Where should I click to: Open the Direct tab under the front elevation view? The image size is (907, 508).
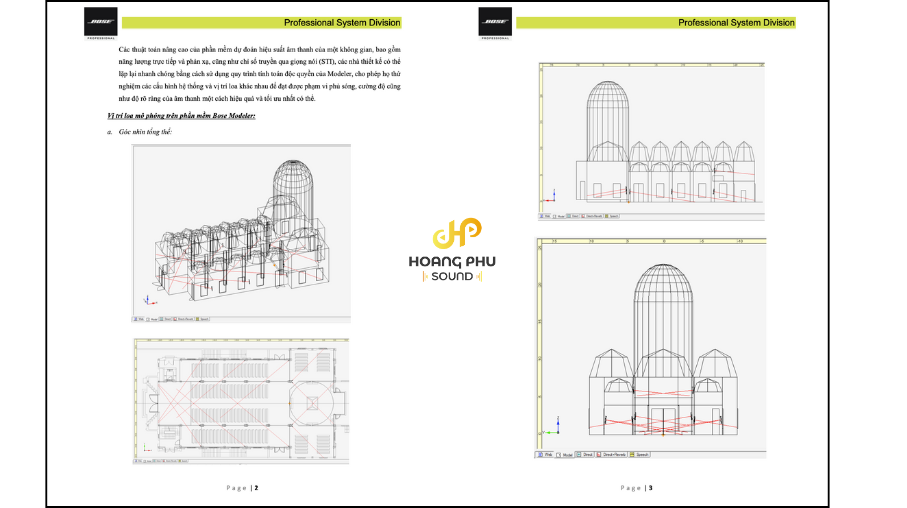(585, 455)
